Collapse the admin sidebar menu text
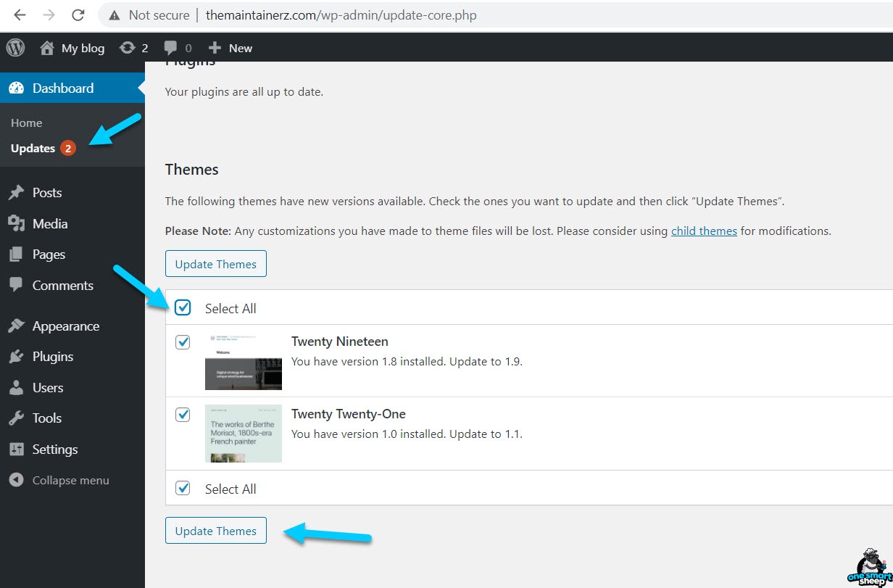The image size is (893, 588). coord(71,480)
